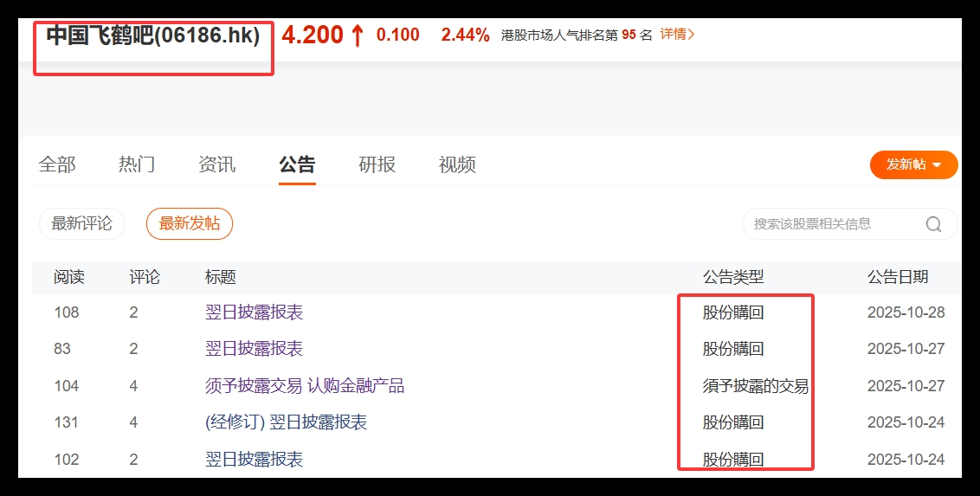Open (经修订) 翌日披露报表 announcement
The width and height of the screenshot is (980, 496).
[286, 422]
